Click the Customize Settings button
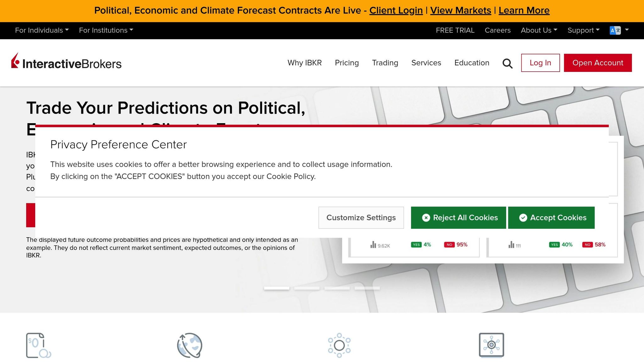This screenshot has height=362, width=644. pos(361,217)
